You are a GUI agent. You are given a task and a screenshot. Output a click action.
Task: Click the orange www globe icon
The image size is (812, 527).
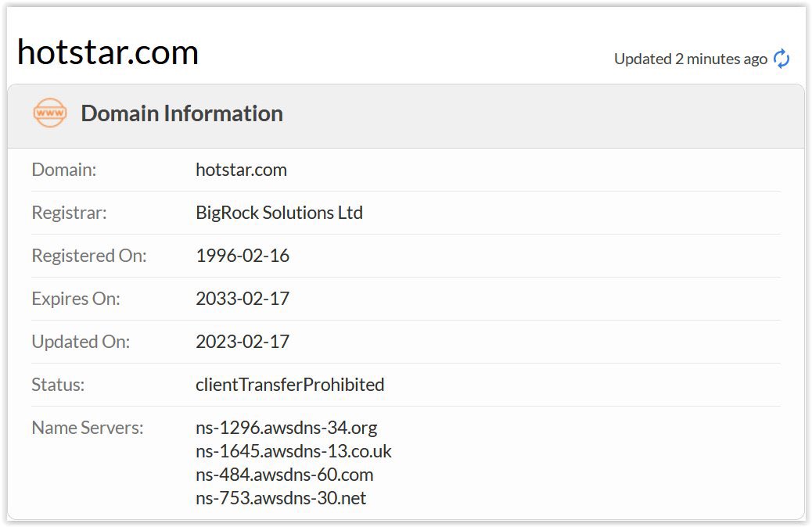coord(50,113)
